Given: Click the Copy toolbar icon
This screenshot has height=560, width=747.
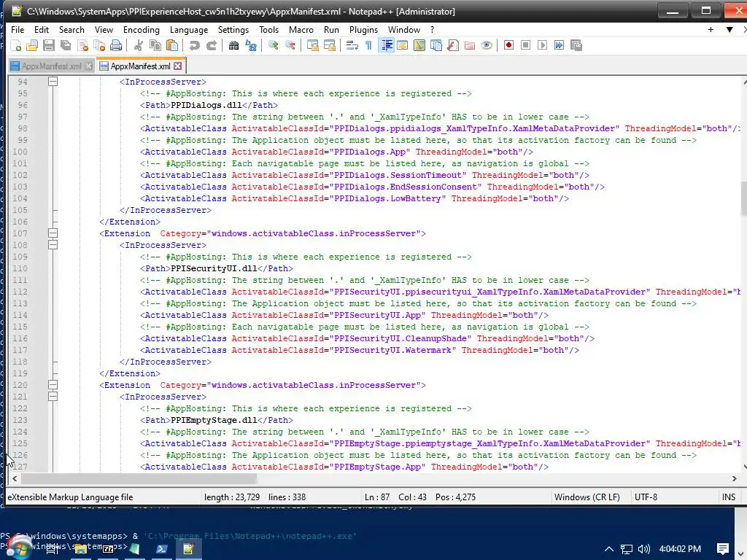Looking at the screenshot, I should click(x=155, y=45).
